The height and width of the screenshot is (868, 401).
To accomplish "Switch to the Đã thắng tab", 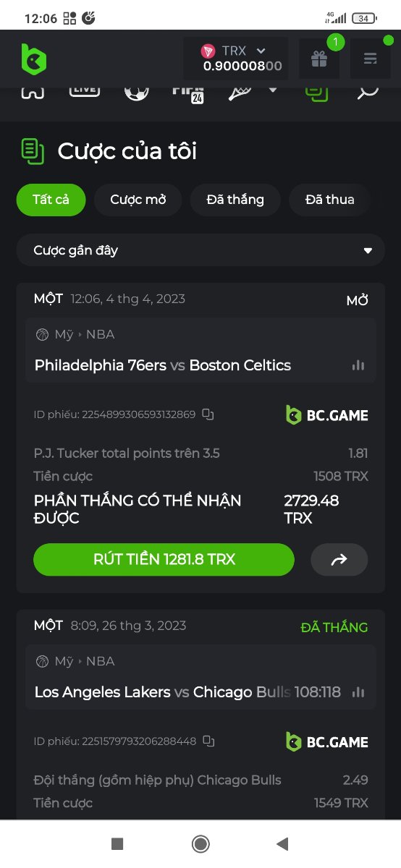I will click(235, 200).
